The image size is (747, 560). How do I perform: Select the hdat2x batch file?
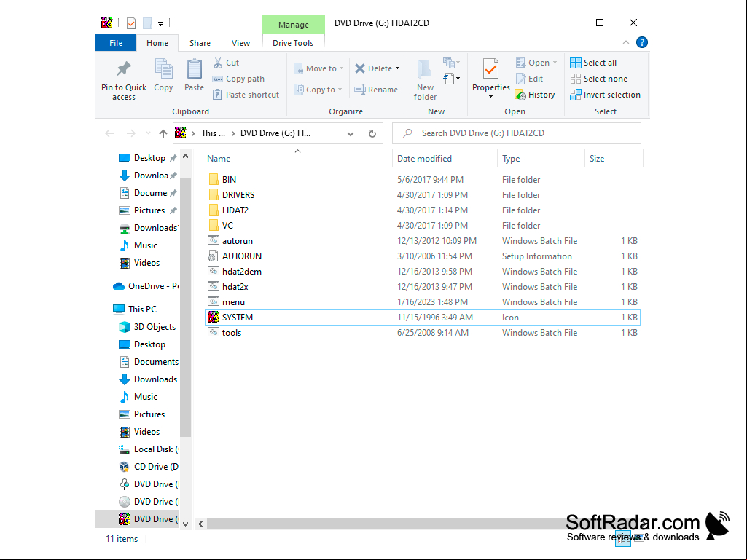click(235, 287)
